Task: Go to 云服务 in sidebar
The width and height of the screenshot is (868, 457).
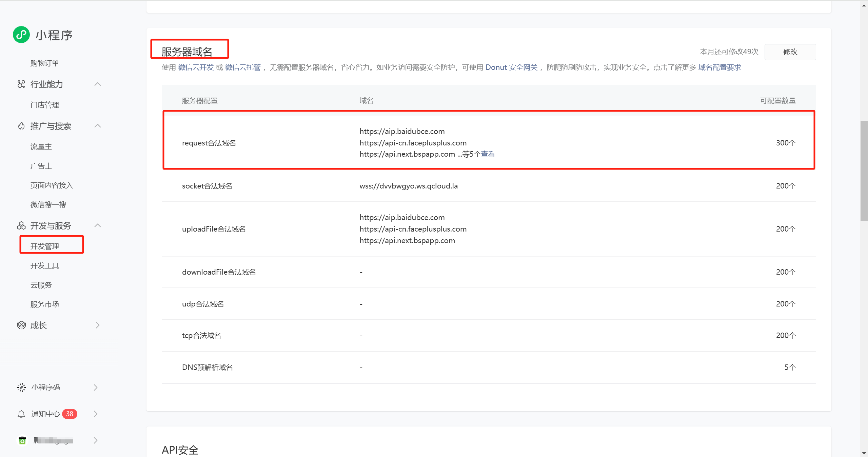Action: pyautogui.click(x=41, y=285)
